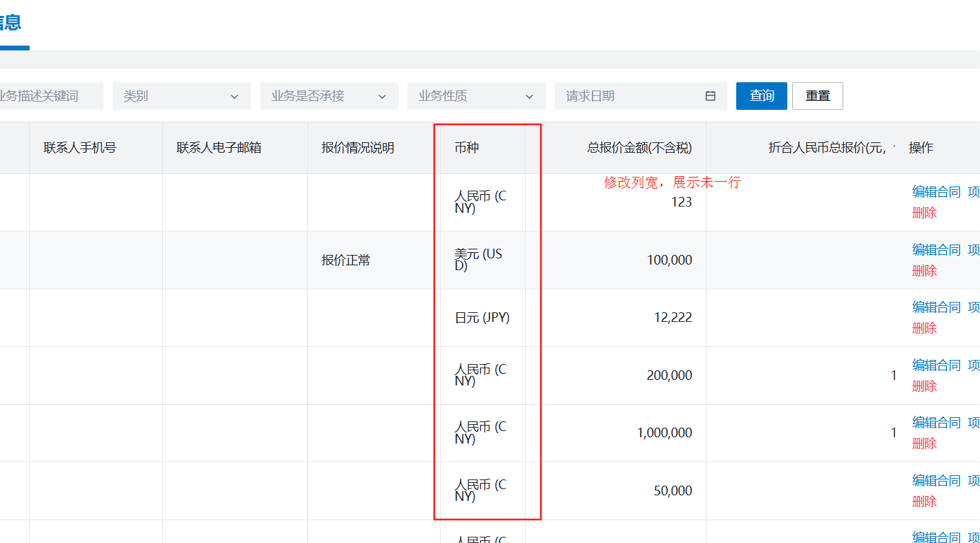The width and height of the screenshot is (980, 543).
Task: Click 编辑合同 in the 200,000 row
Action: point(936,365)
